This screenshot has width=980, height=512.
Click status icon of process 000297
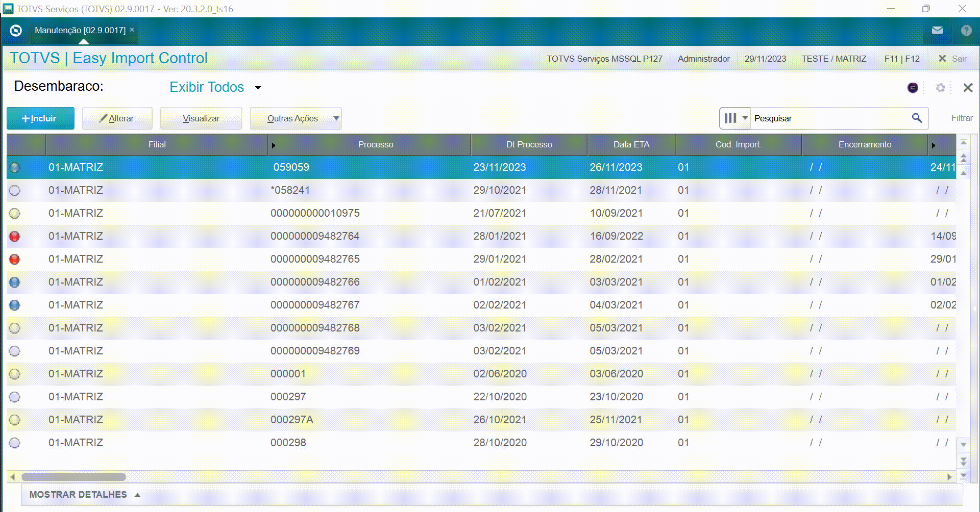tap(15, 397)
